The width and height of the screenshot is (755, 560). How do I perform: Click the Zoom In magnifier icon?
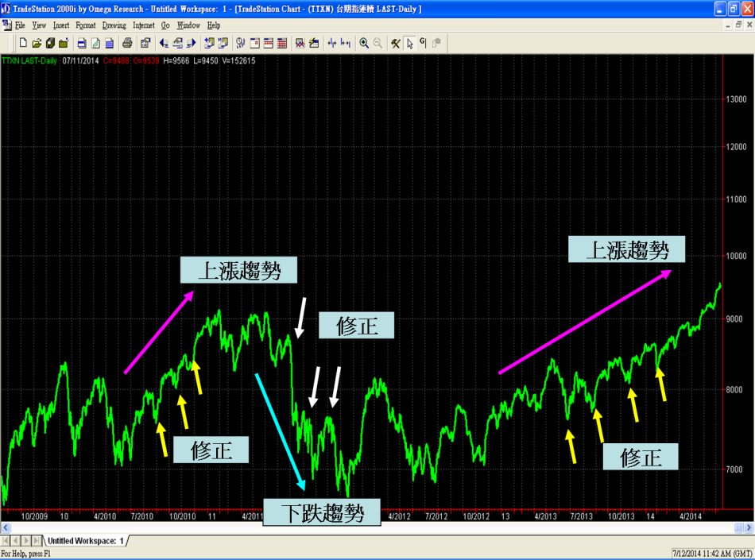pyautogui.click(x=364, y=43)
